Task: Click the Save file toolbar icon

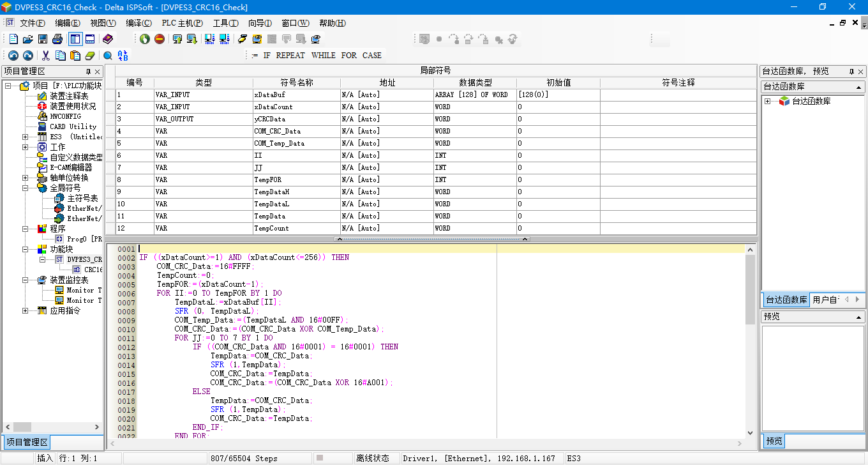Action: tap(43, 39)
